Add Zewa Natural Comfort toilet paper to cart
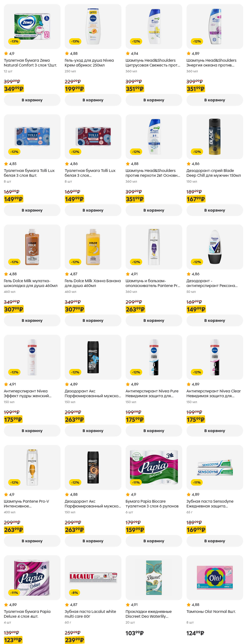The image size is (249, 644). 32,100
